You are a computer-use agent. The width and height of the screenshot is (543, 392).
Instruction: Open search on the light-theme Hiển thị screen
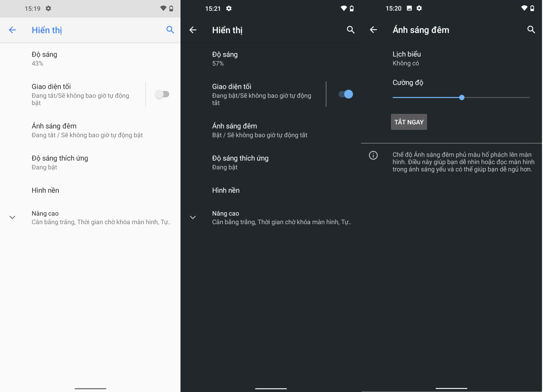click(x=170, y=30)
